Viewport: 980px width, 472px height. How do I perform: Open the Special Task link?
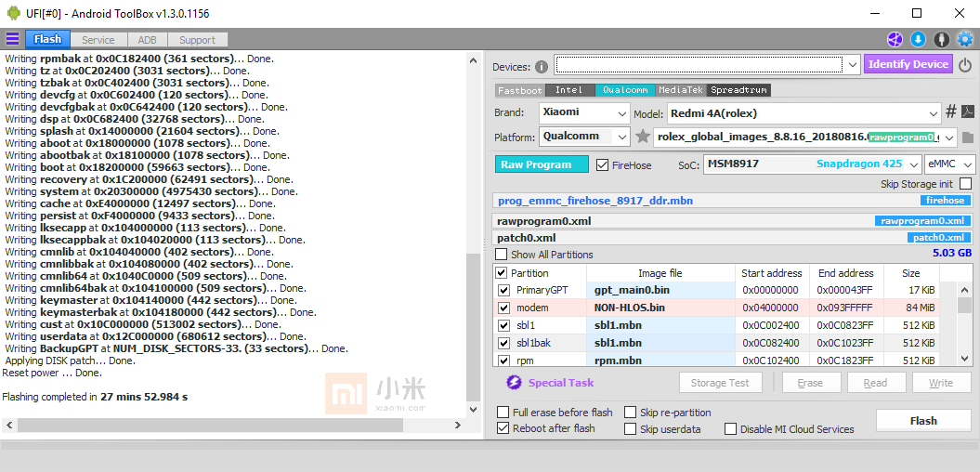[x=561, y=383]
